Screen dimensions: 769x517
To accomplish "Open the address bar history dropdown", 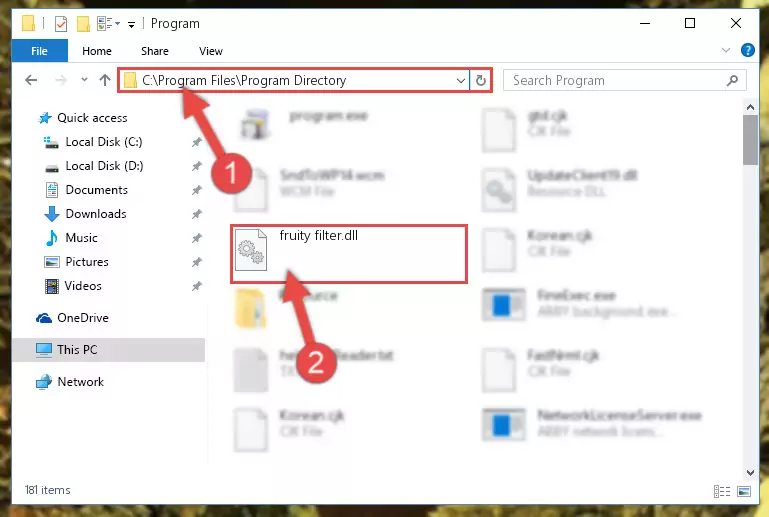I will pyautogui.click(x=461, y=80).
